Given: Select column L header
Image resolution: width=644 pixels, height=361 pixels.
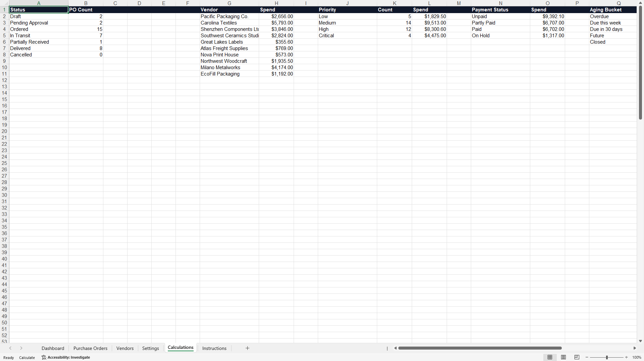Looking at the screenshot, I should click(429, 3).
